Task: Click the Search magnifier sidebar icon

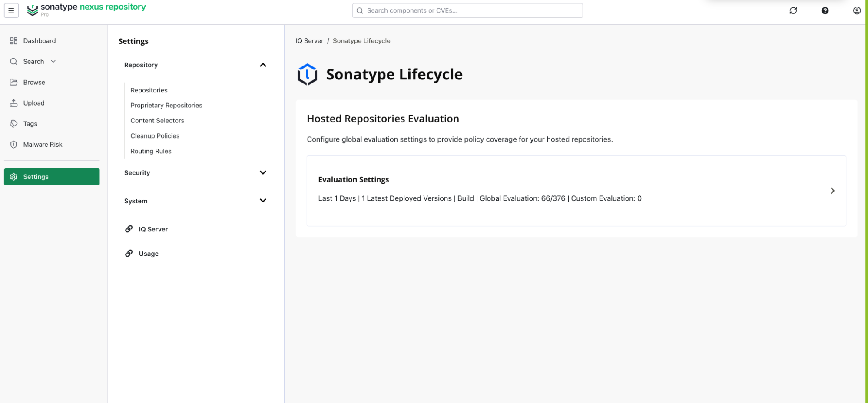Action: click(x=14, y=62)
